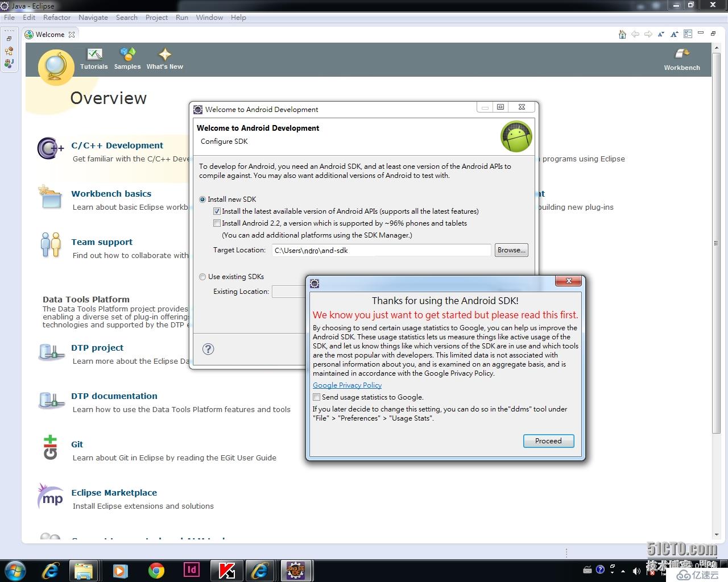Image resolution: width=728 pixels, height=582 pixels.
Task: Open the DTP documentation link
Action: (114, 396)
